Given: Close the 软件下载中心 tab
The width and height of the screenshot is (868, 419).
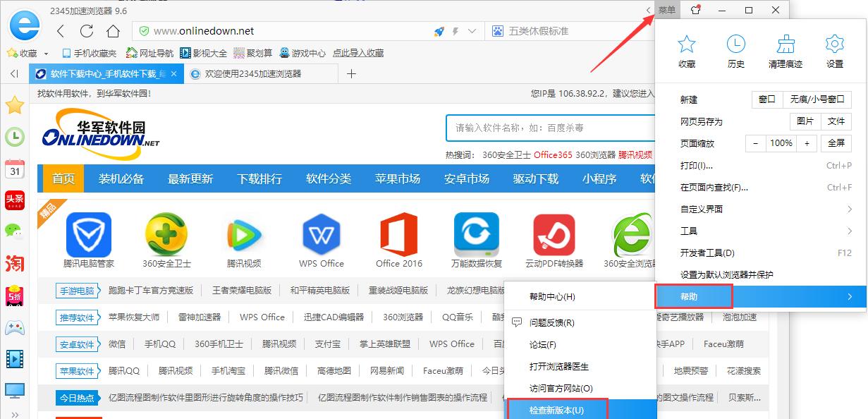Looking at the screenshot, I should click(174, 73).
